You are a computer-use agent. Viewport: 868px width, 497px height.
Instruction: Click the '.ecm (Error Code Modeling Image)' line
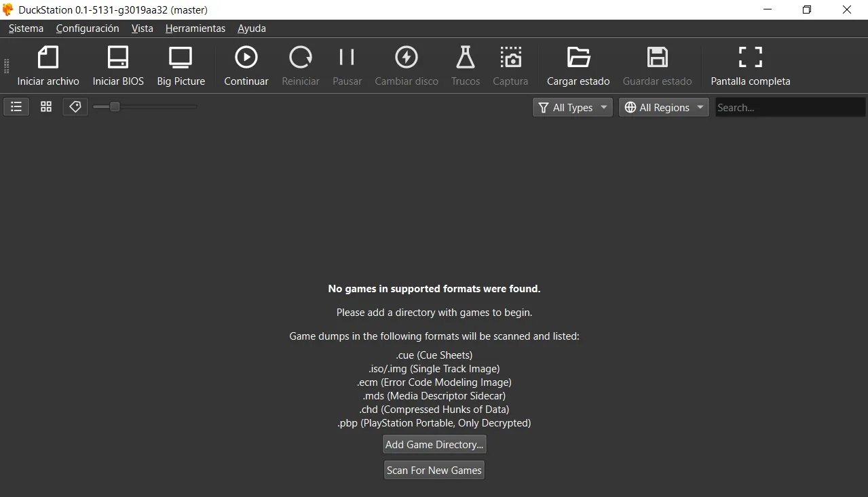[x=434, y=382]
